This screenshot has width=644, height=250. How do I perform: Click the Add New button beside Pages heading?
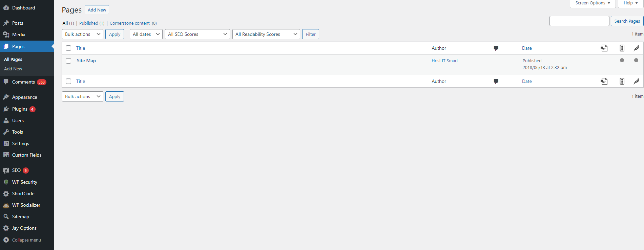tap(97, 10)
